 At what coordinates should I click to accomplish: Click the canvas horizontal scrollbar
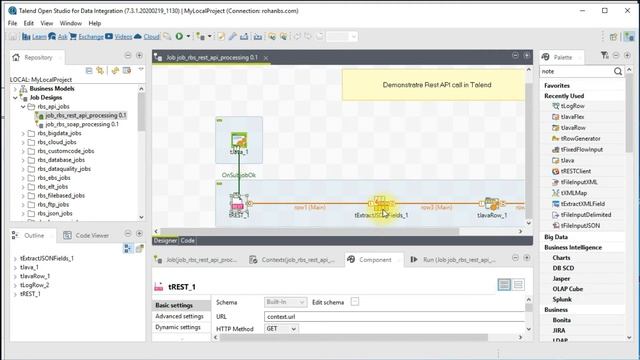pyautogui.click(x=309, y=231)
